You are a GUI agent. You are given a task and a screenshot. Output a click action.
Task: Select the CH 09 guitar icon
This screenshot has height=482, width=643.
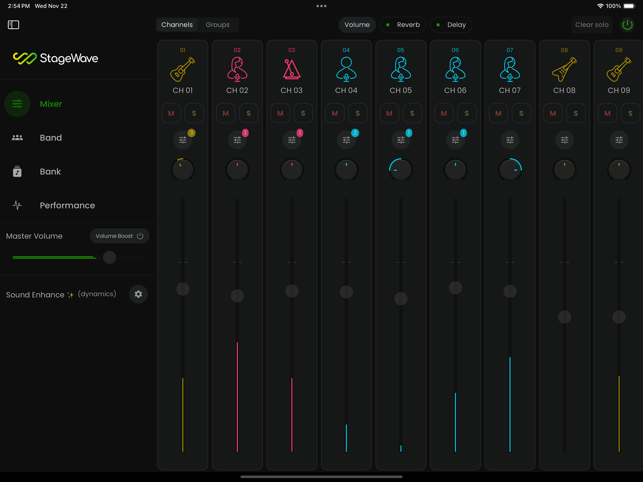619,70
